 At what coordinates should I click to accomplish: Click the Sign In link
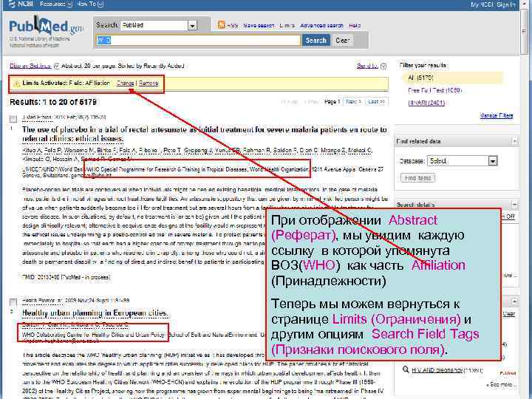click(x=506, y=4)
